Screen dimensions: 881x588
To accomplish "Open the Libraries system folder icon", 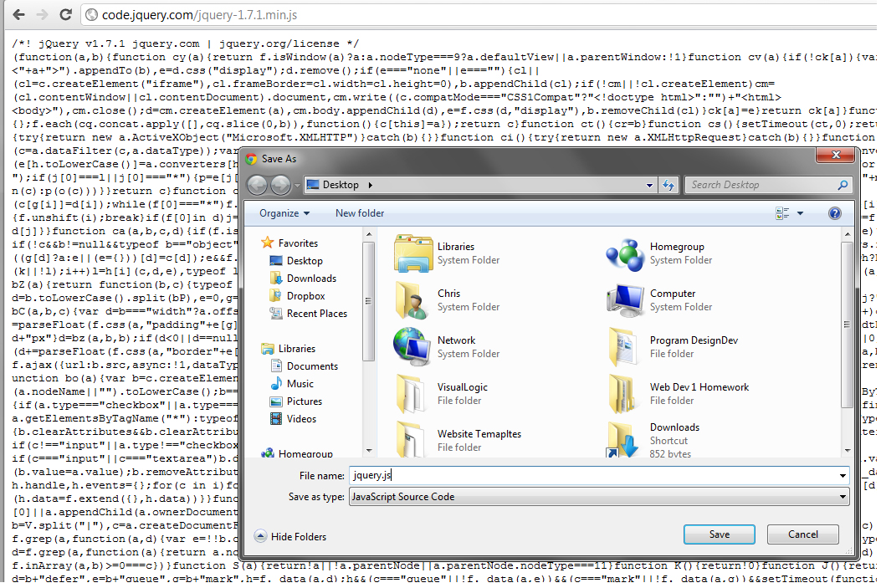I will tap(413, 253).
